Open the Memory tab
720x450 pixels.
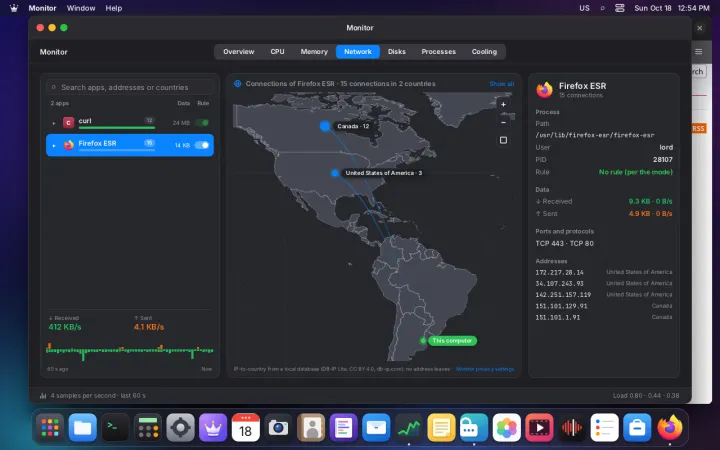click(314, 51)
